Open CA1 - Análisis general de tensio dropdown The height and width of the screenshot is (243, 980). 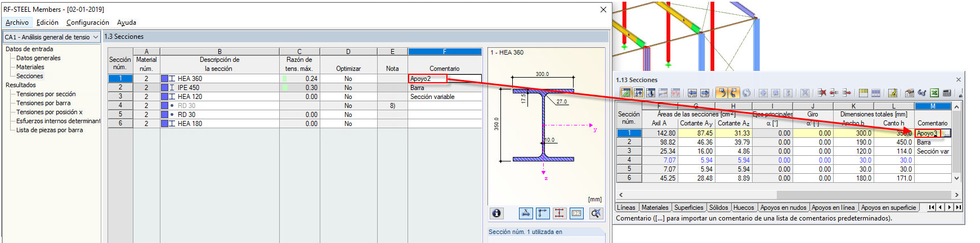pyautogui.click(x=96, y=37)
